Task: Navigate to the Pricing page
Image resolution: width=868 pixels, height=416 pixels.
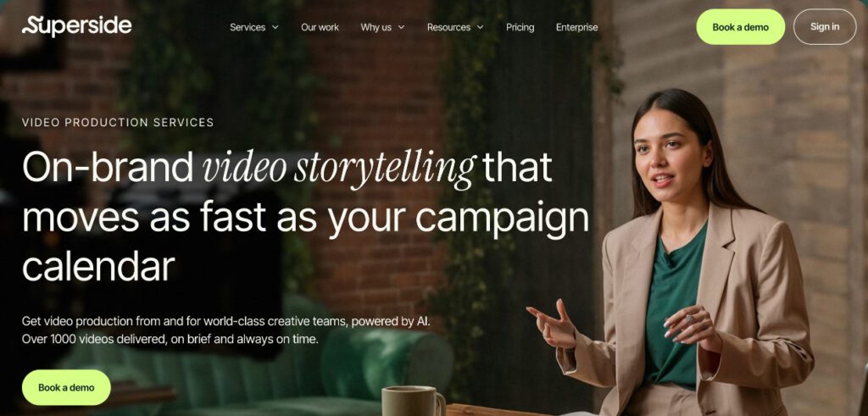Action: click(x=520, y=27)
